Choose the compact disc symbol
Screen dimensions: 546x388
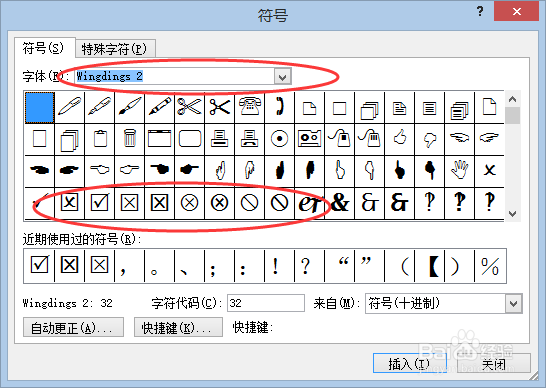279,139
